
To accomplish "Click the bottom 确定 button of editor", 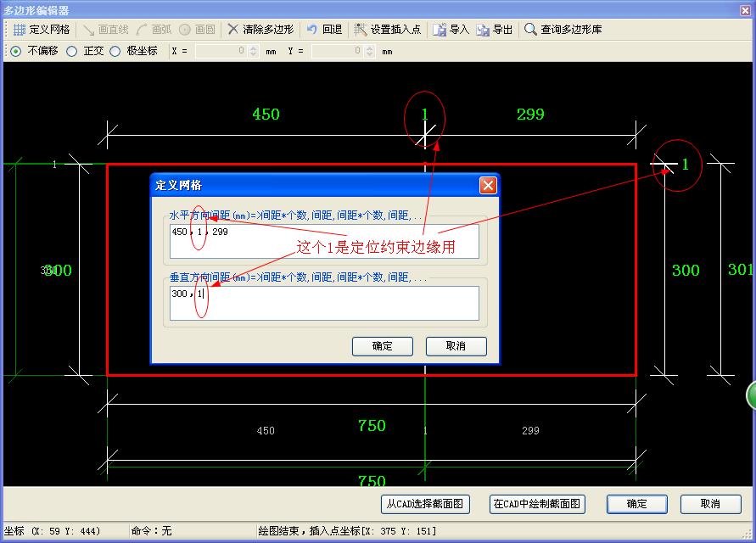I will (637, 504).
